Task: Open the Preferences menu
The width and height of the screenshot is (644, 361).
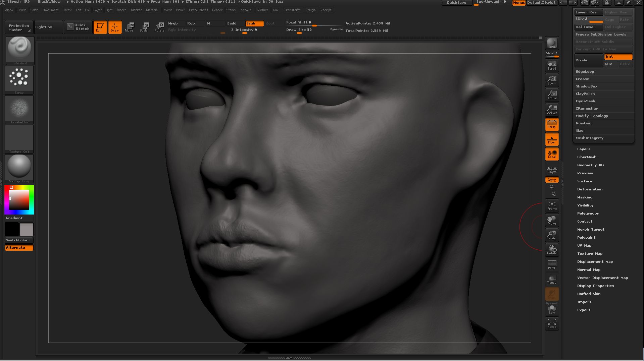Action: click(198, 10)
